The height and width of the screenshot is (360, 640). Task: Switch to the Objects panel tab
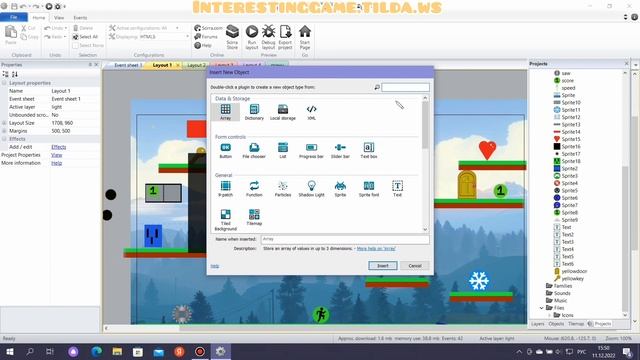[x=556, y=324]
